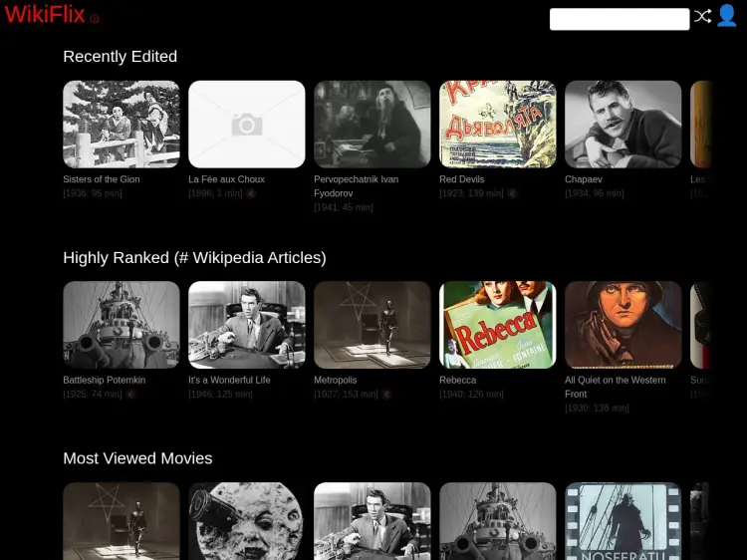Open the Pervopechatnik Ivan Fyodorov thumbnail
Image resolution: width=747 pixels, height=560 pixels.
click(373, 124)
